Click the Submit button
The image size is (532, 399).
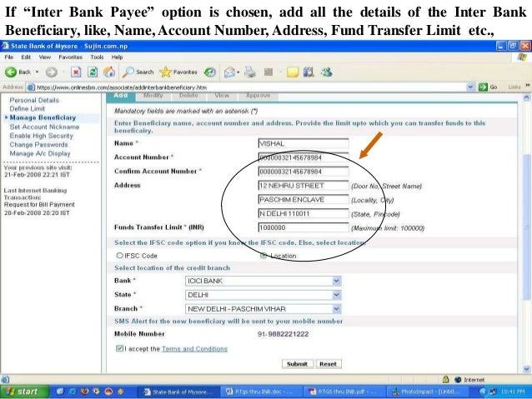[x=297, y=364]
